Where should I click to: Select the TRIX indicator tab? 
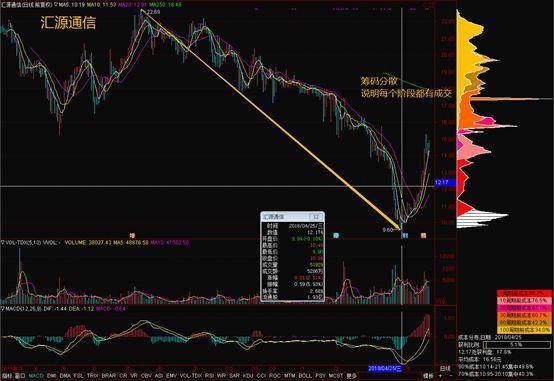(x=93, y=376)
